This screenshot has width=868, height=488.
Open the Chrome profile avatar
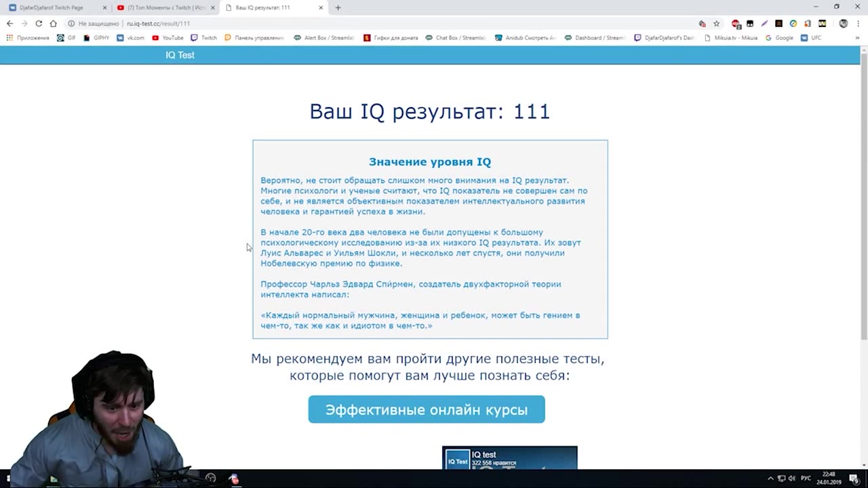click(x=843, y=24)
